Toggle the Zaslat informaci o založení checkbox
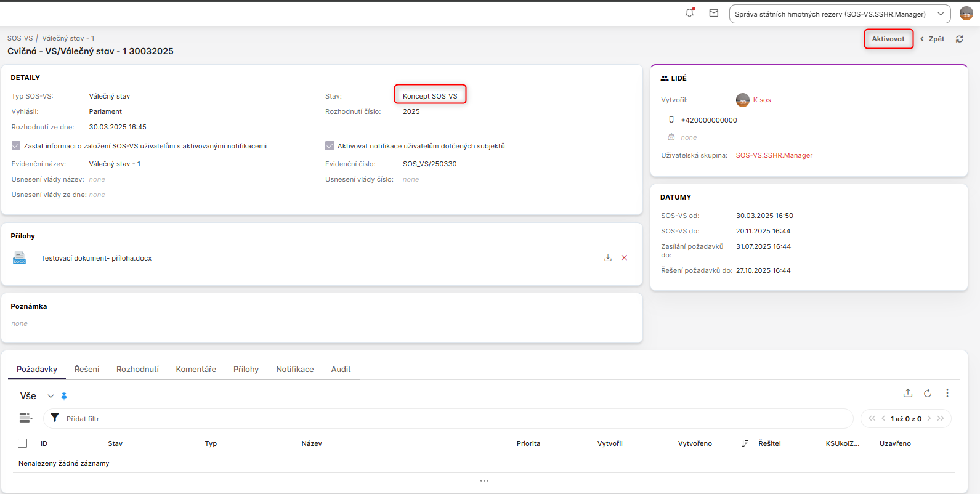 point(16,146)
